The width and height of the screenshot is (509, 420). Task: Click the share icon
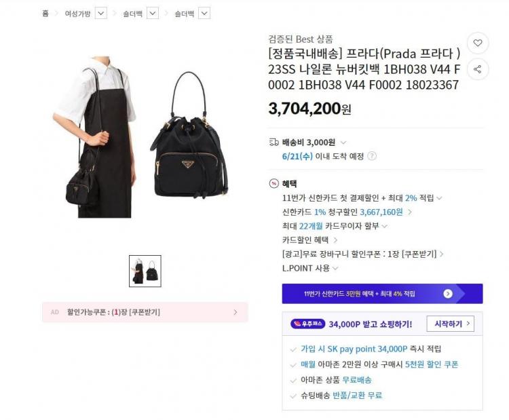tap(478, 69)
